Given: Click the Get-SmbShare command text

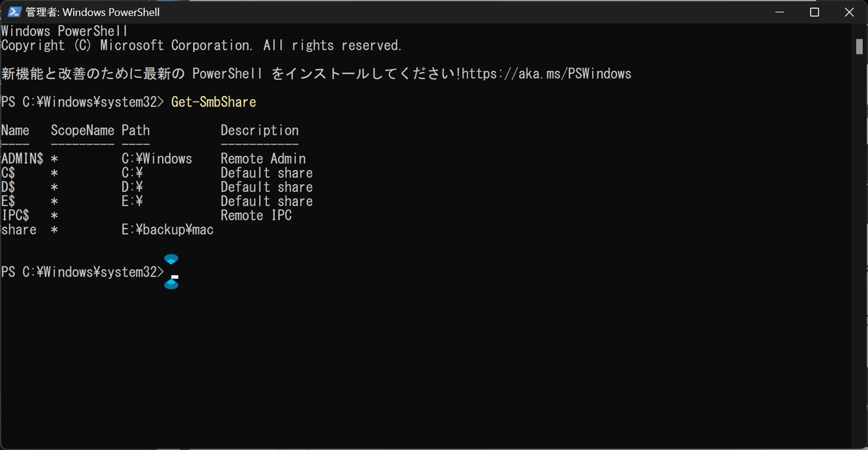Looking at the screenshot, I should pyautogui.click(x=213, y=102).
